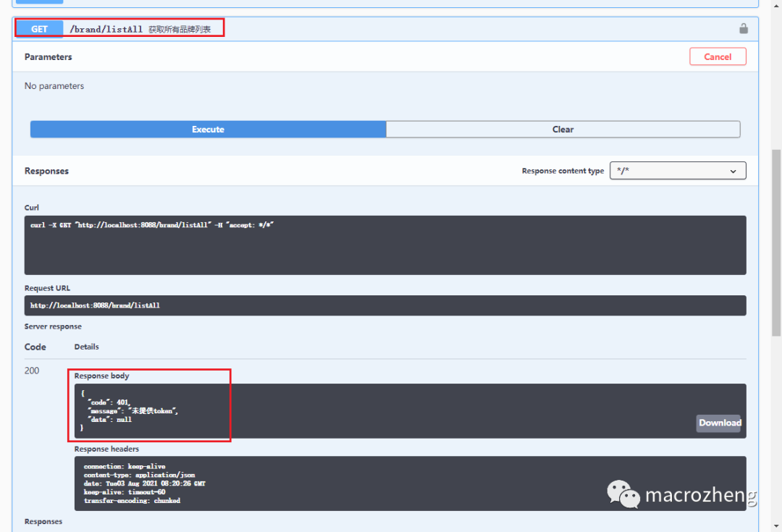Click the 获取所有品牌列表 endpoint description
The image size is (782, 532).
point(180,30)
